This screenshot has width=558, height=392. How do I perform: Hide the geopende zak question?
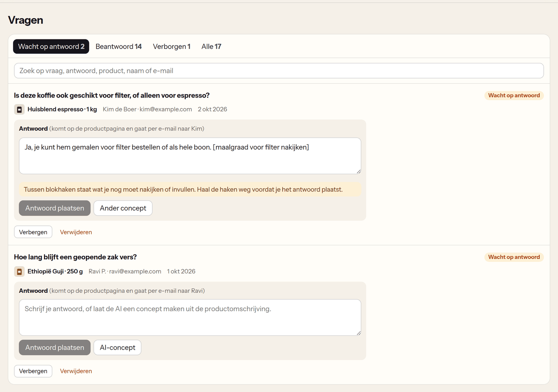tap(33, 371)
